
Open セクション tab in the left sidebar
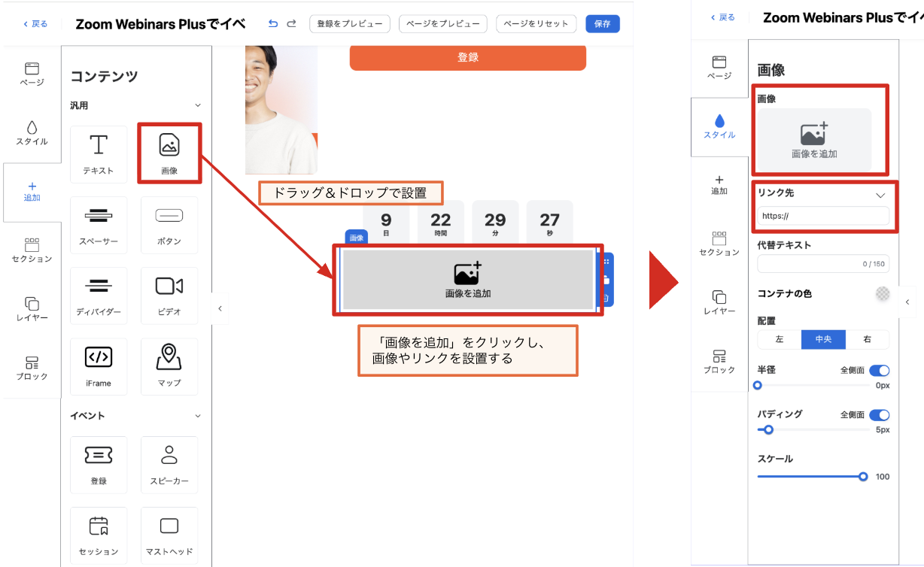pos(32,250)
